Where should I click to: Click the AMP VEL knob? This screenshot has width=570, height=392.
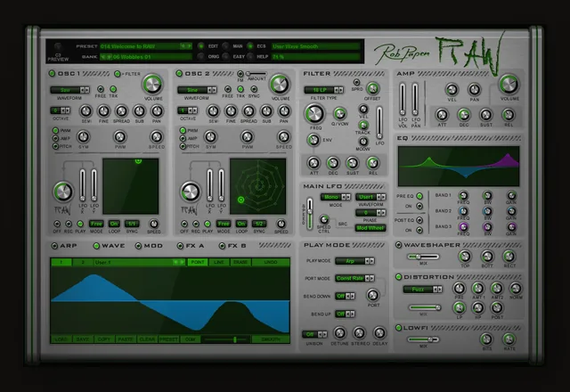[452, 89]
